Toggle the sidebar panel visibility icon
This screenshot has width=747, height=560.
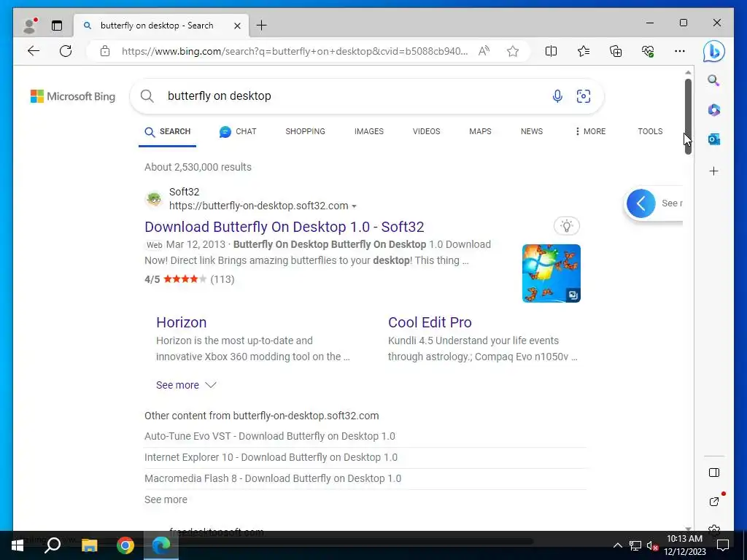point(713,472)
